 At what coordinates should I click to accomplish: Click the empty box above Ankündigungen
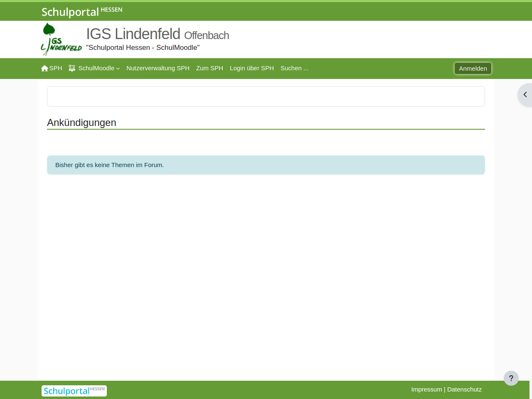click(266, 96)
